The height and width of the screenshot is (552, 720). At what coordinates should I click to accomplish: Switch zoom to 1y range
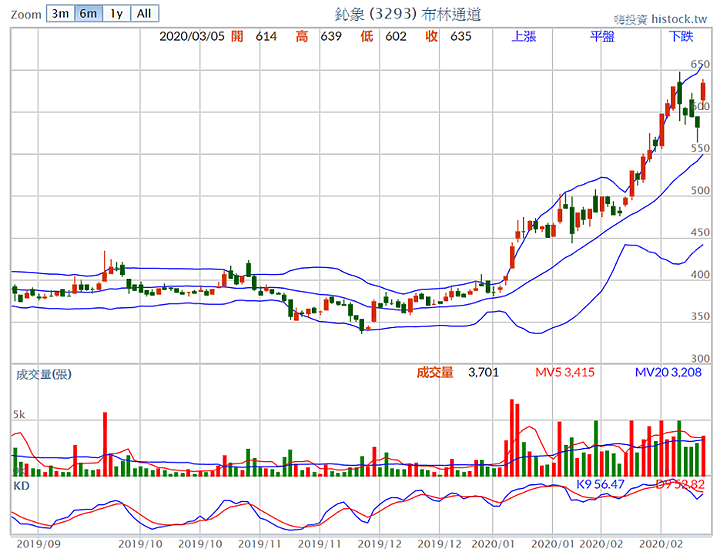coord(117,13)
